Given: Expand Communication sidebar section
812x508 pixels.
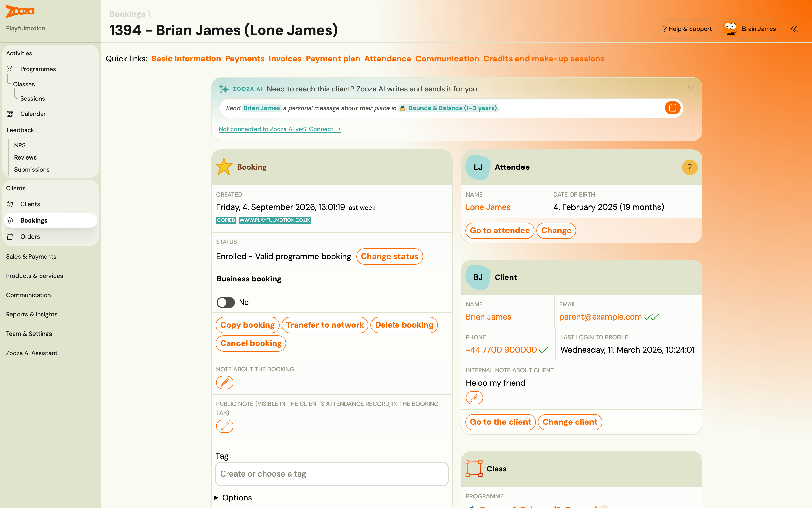Looking at the screenshot, I should click(x=28, y=295).
